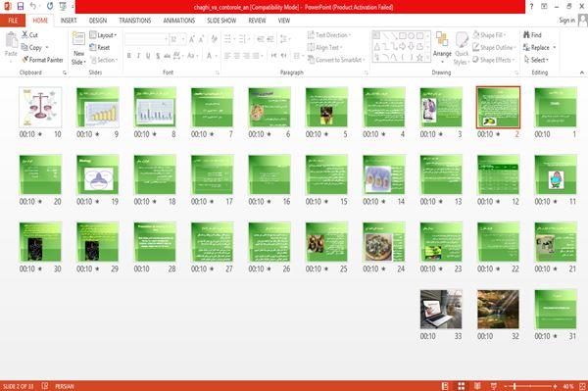Toggle Underline formatting

point(148,56)
